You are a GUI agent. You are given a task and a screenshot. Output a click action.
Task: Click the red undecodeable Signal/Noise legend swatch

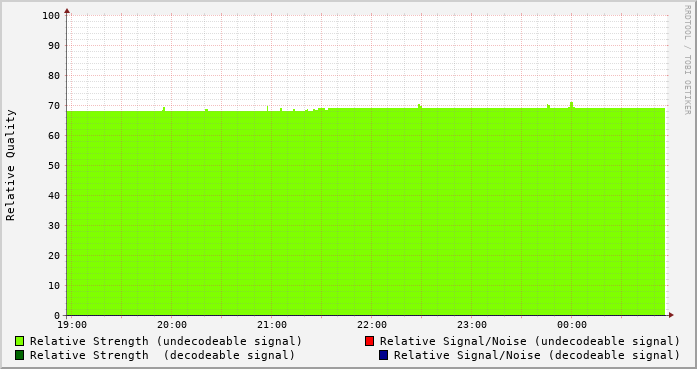(369, 341)
